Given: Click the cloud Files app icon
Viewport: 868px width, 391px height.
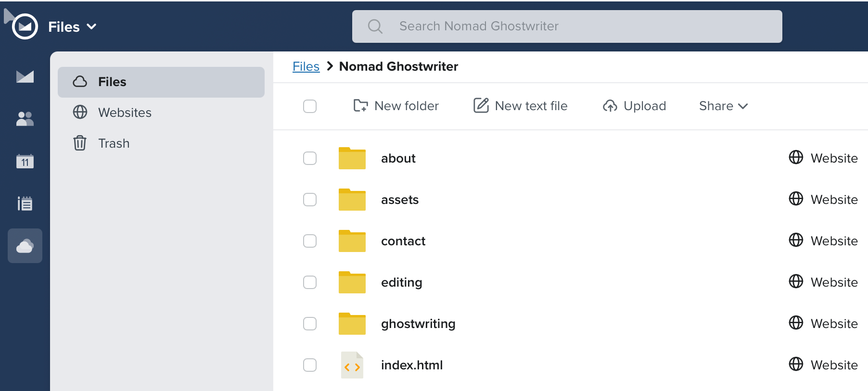Looking at the screenshot, I should coord(25,246).
